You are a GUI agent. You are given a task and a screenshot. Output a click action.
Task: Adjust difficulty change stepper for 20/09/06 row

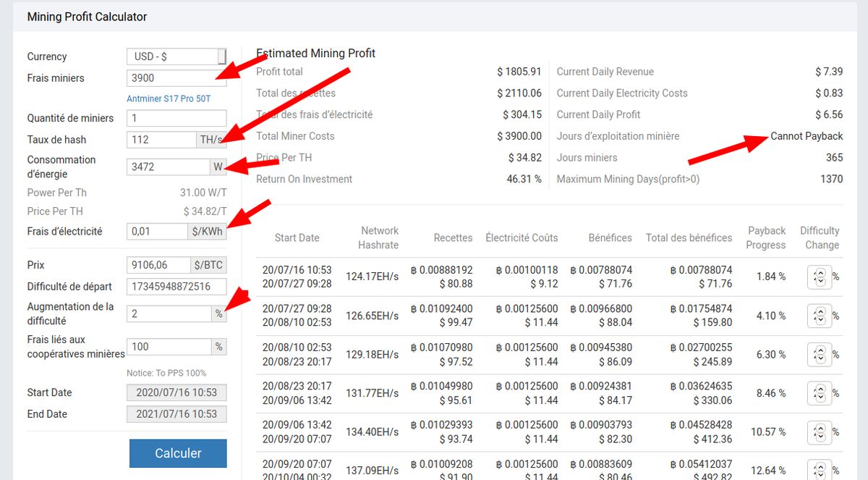point(819,432)
